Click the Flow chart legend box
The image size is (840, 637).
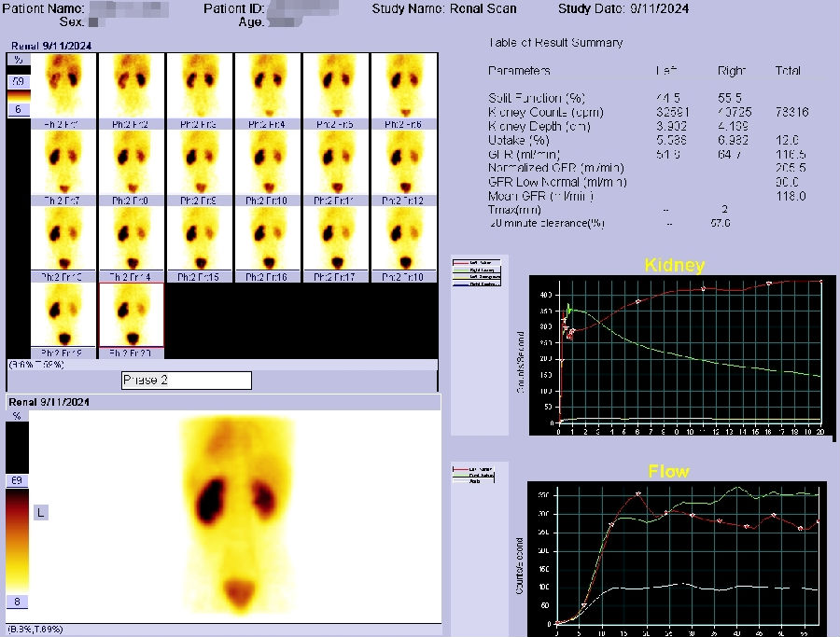pyautogui.click(x=476, y=474)
